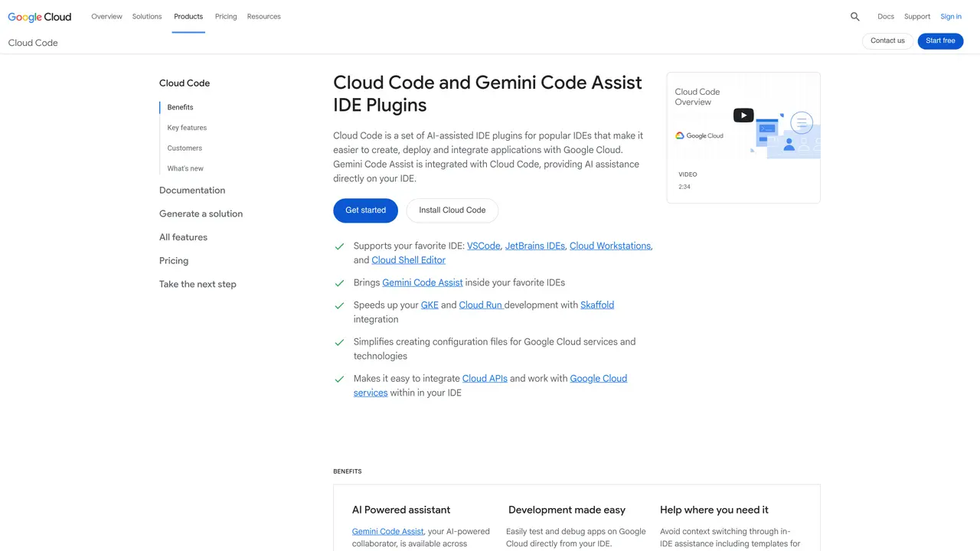Follow Gemini Code Assist link in benefits card
The width and height of the screenshot is (980, 551).
[x=388, y=531]
